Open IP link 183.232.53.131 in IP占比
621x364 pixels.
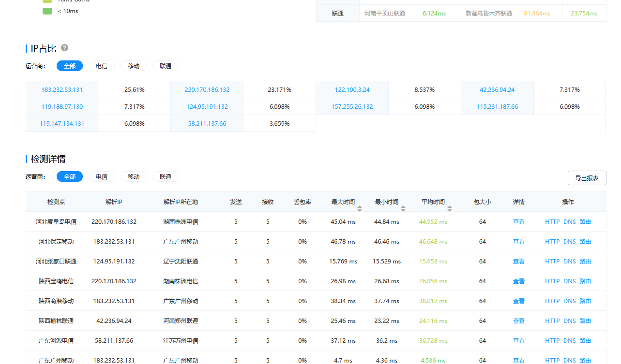pos(62,89)
